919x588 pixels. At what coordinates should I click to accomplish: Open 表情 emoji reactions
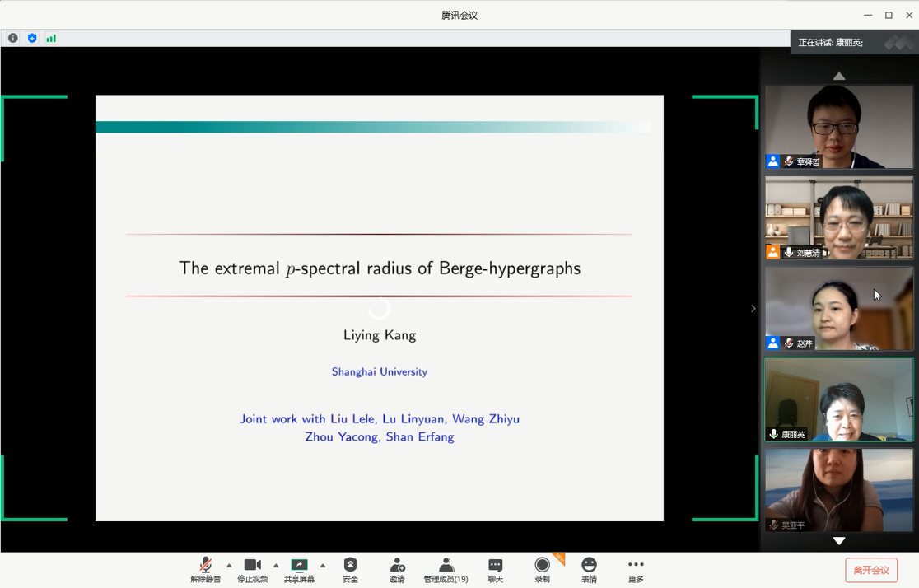(589, 568)
